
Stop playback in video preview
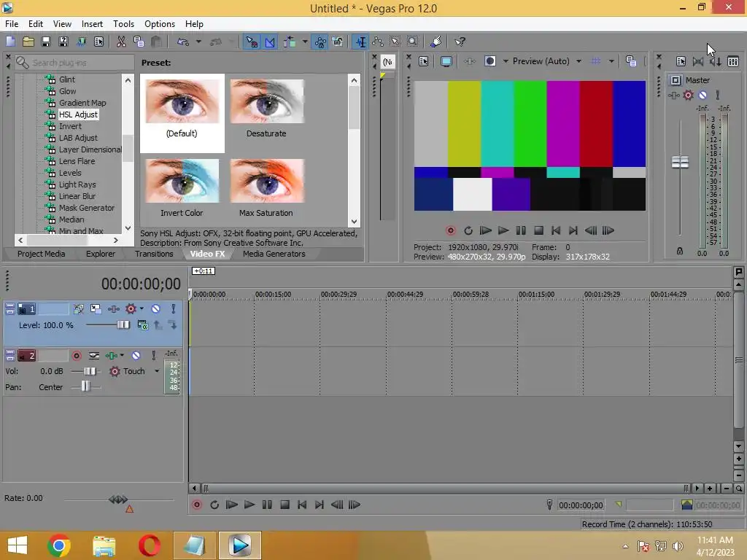[x=538, y=230]
